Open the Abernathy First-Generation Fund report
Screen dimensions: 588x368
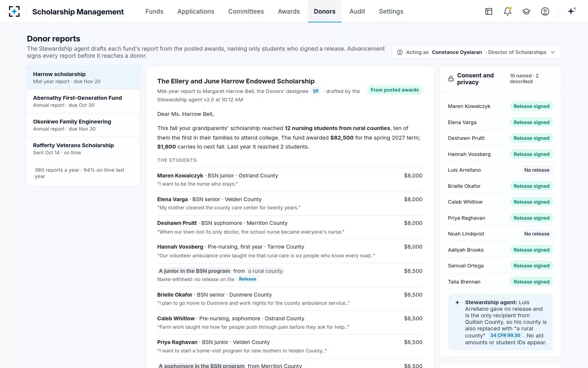coord(83,101)
